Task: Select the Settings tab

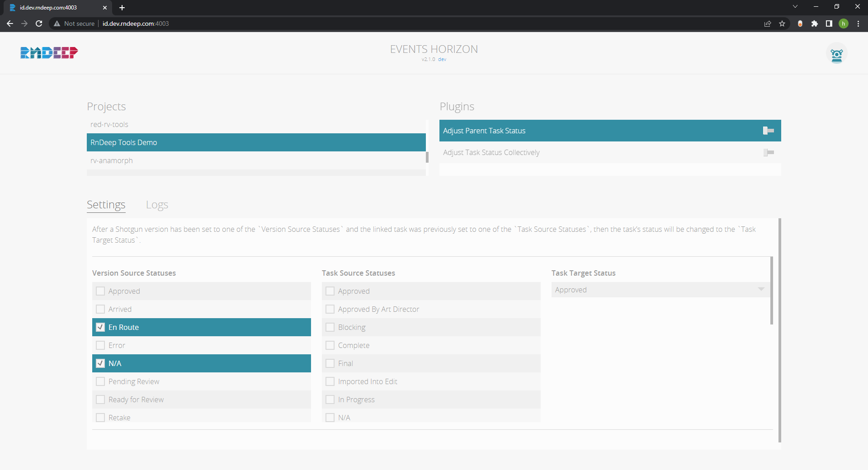Action: [x=106, y=205]
